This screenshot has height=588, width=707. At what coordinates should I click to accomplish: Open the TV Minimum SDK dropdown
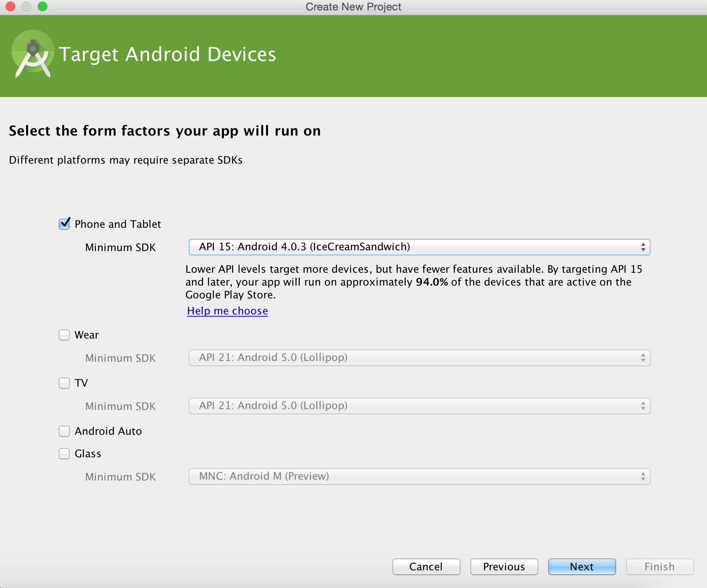point(419,406)
